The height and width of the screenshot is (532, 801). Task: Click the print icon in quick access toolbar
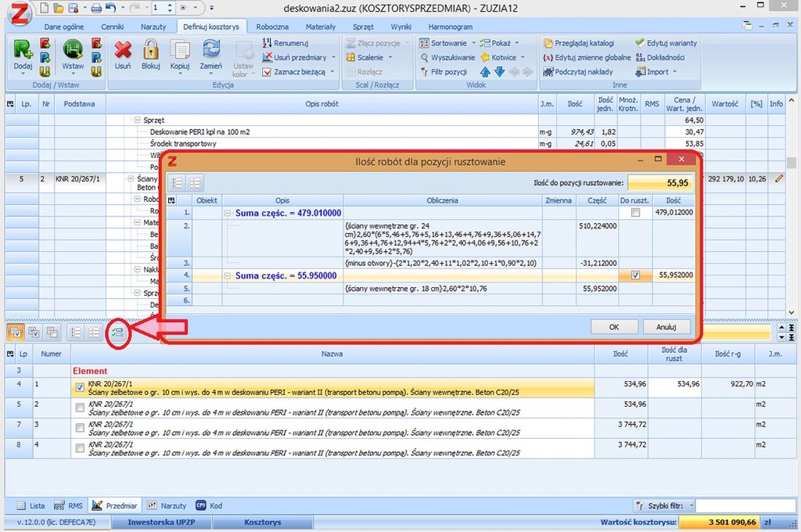96,8
